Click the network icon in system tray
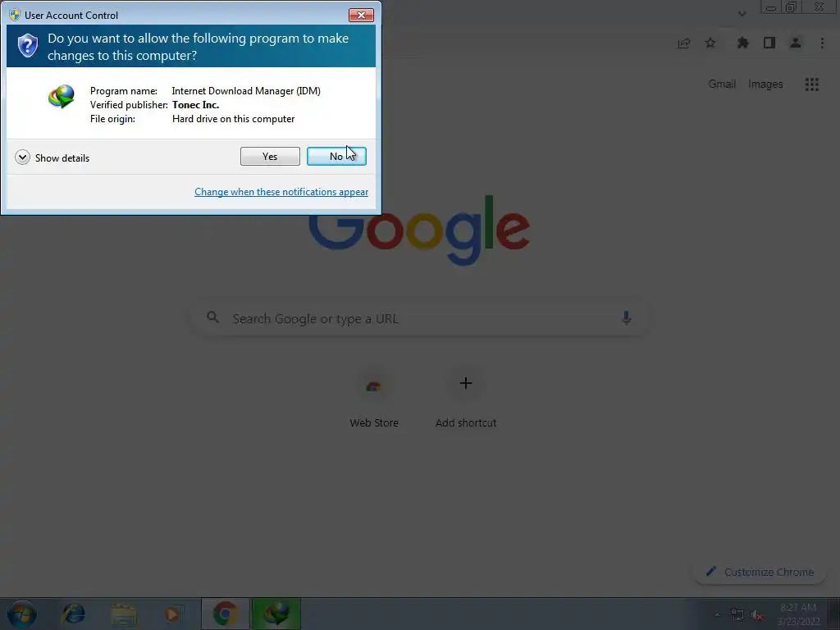 [737, 615]
